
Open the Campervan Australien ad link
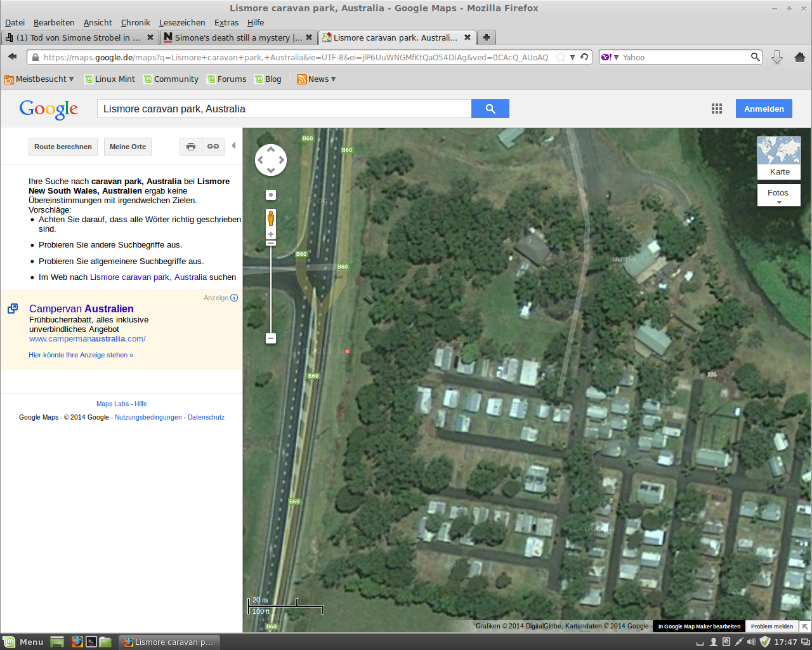tap(81, 309)
